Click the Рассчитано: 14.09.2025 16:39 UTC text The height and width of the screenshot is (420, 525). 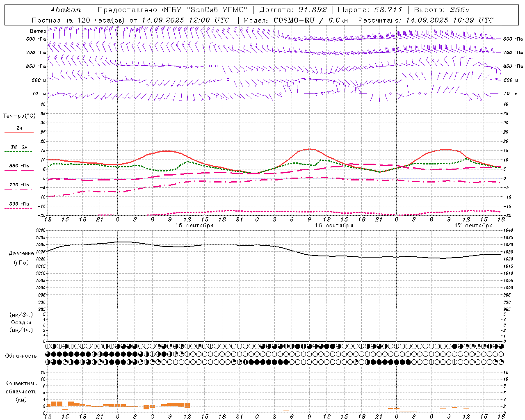coord(426,20)
